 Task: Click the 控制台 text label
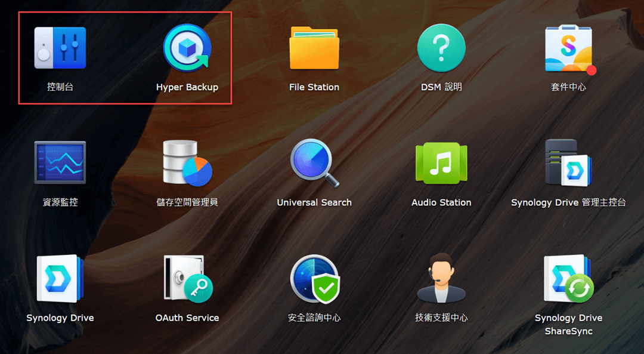[x=60, y=87]
